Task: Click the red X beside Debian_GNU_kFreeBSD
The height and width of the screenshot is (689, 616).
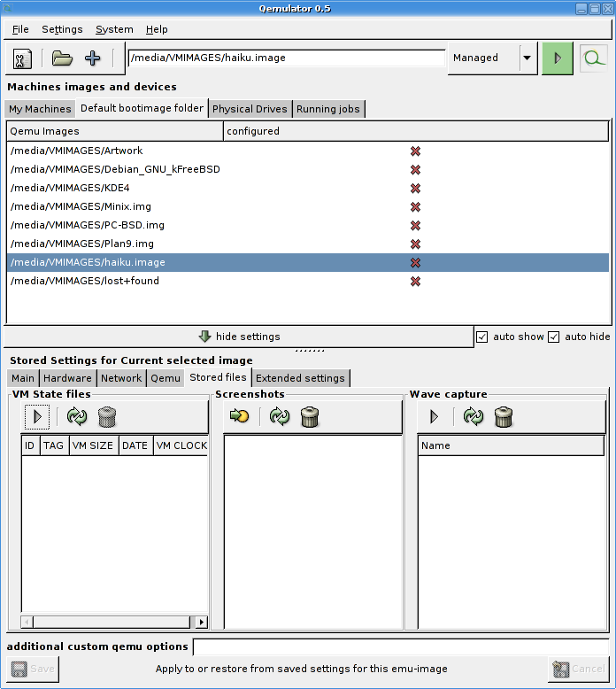Action: coord(415,170)
